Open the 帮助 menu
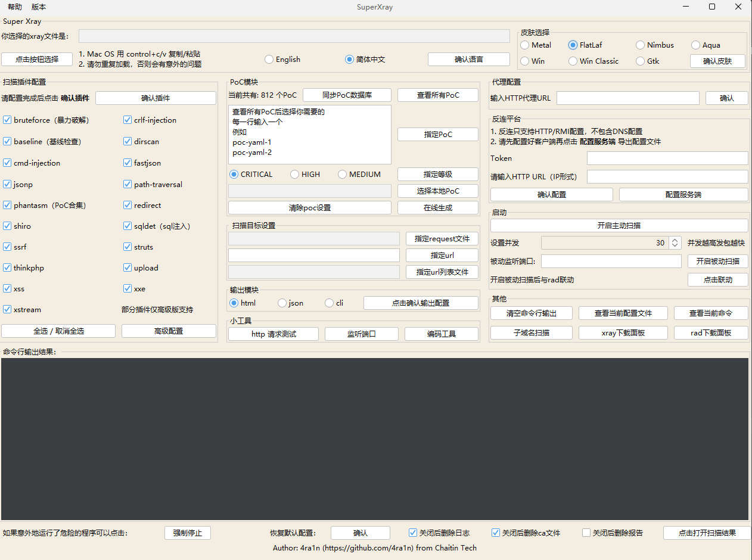The image size is (752, 560). pyautogui.click(x=15, y=7)
